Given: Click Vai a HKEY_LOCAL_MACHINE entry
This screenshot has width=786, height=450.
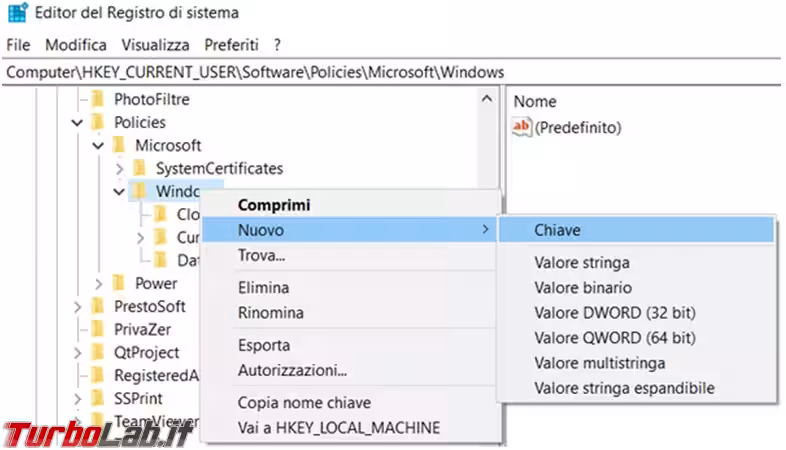Looking at the screenshot, I should click(338, 427).
